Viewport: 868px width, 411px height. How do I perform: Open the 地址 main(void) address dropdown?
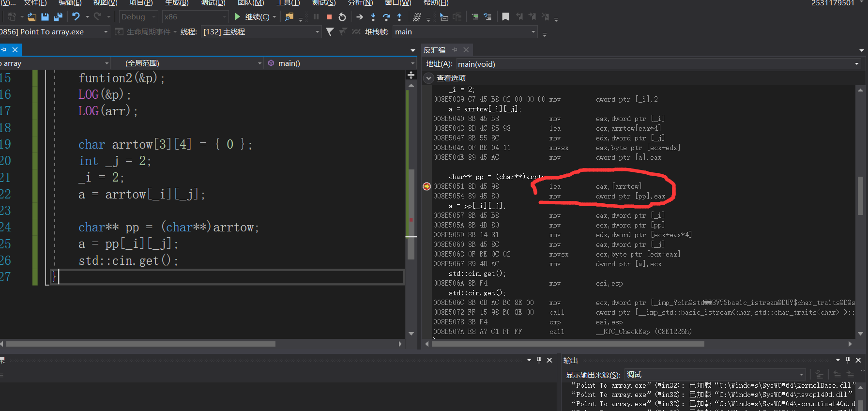click(x=856, y=64)
